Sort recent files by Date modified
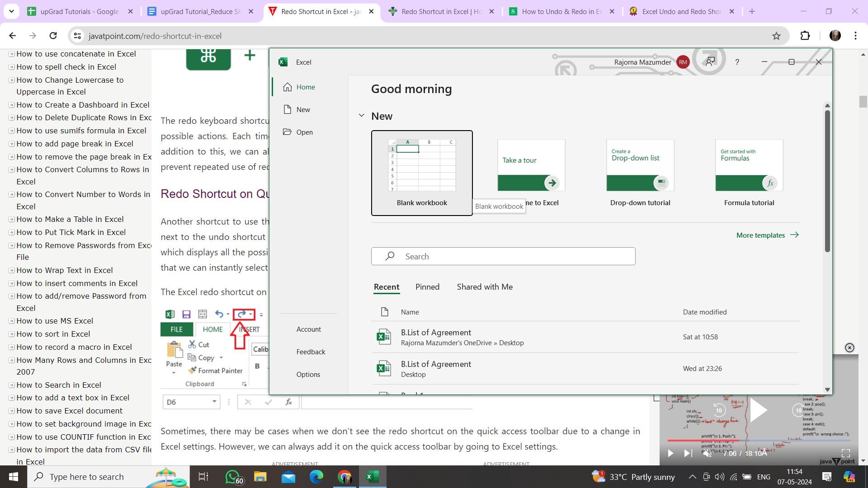868x488 pixels. pos(705,312)
